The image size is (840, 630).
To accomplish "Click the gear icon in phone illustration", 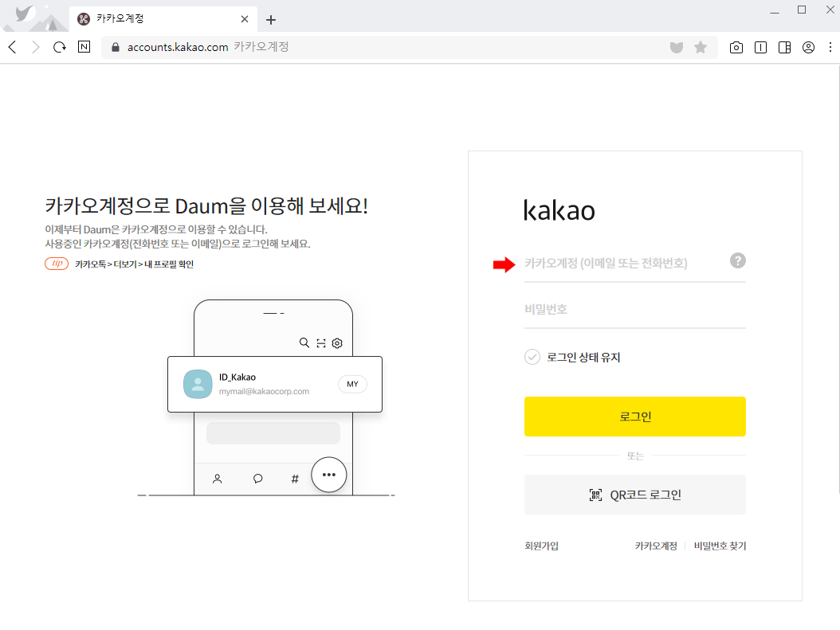I will click(337, 343).
